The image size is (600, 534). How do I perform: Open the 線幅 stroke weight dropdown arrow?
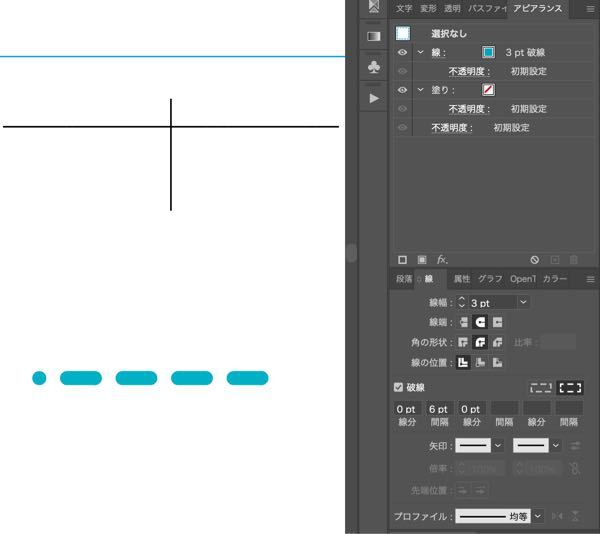coord(523,302)
